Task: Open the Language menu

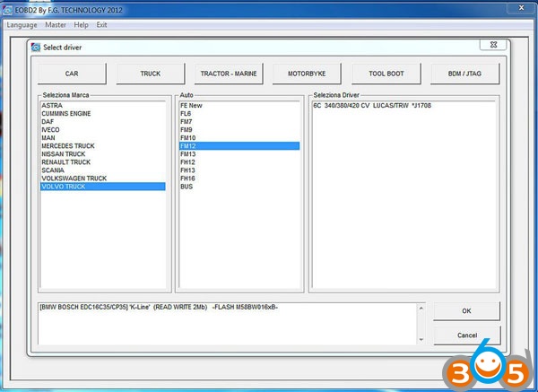Action: click(x=22, y=25)
